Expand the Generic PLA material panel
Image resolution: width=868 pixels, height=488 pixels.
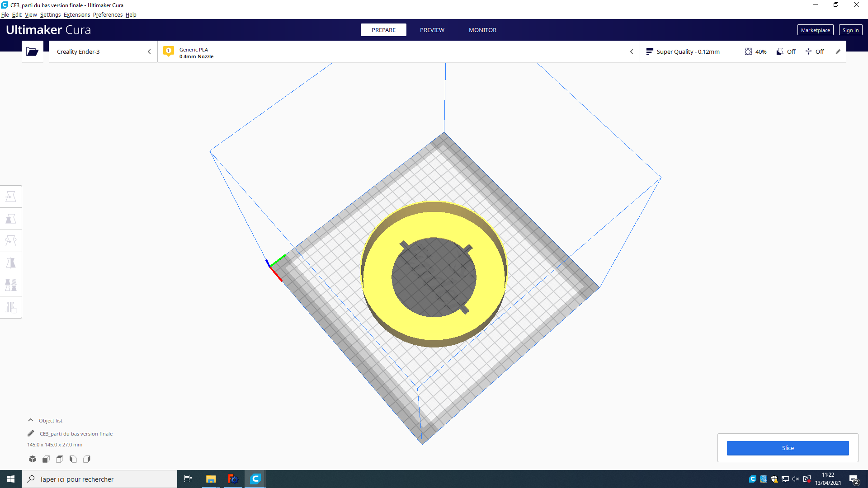click(x=398, y=52)
